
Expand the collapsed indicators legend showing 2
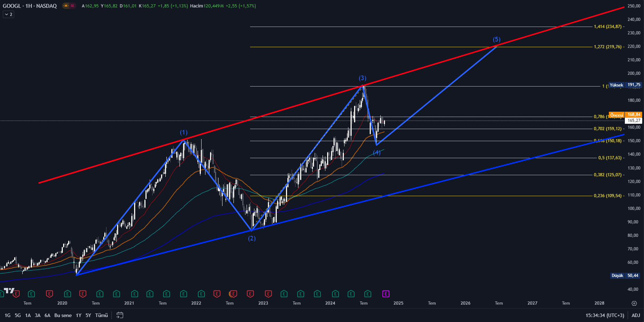click(9, 15)
